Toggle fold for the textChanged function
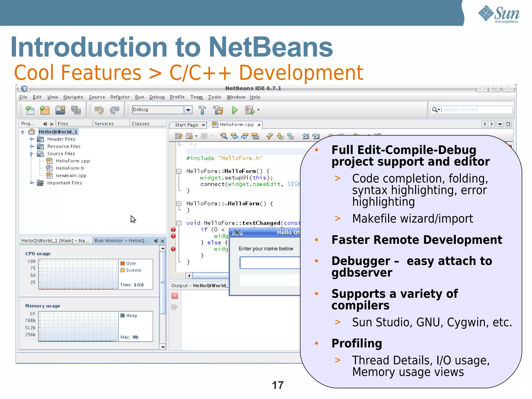The height and width of the screenshot is (399, 532). coord(179,223)
